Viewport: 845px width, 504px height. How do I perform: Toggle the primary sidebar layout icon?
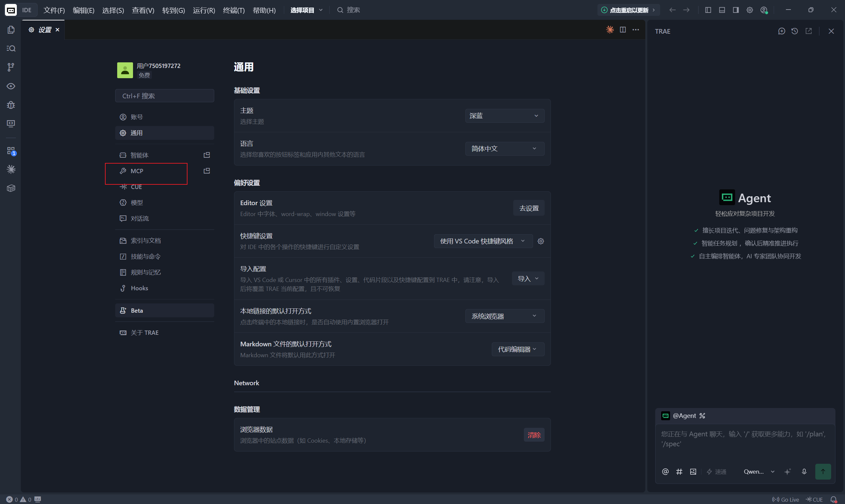coord(708,10)
